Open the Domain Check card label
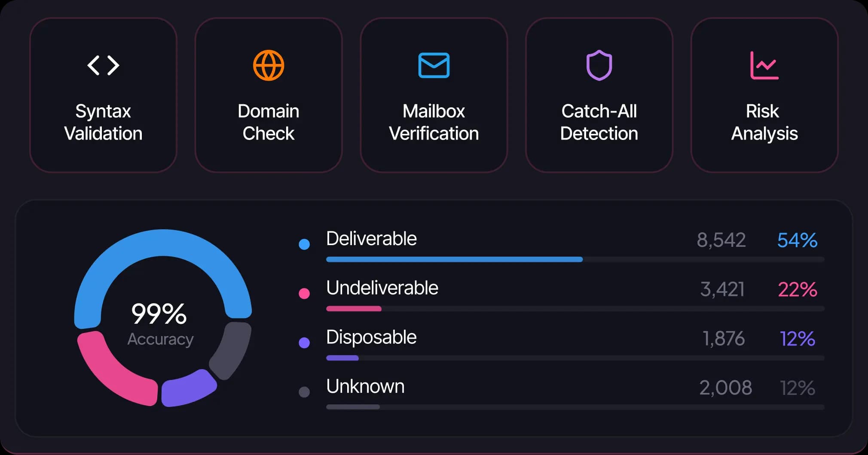 click(x=269, y=122)
